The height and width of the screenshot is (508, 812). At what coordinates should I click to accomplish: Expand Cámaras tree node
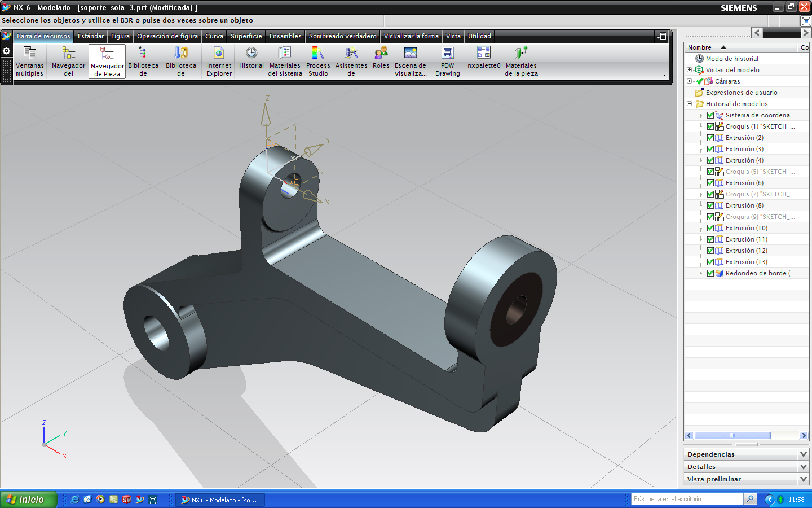pos(689,81)
